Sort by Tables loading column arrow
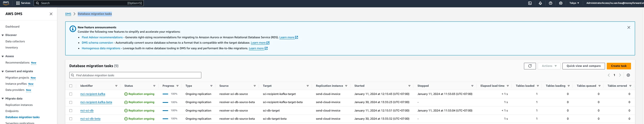 click(x=569, y=86)
